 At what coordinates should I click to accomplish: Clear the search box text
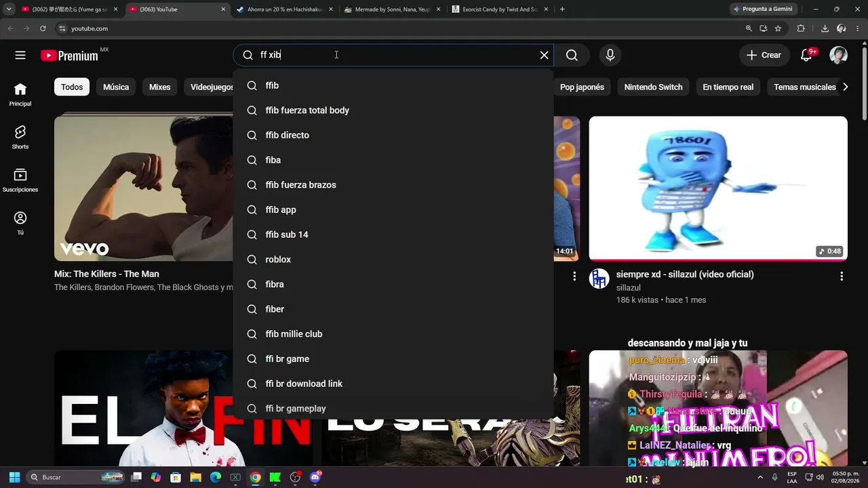[x=544, y=55]
